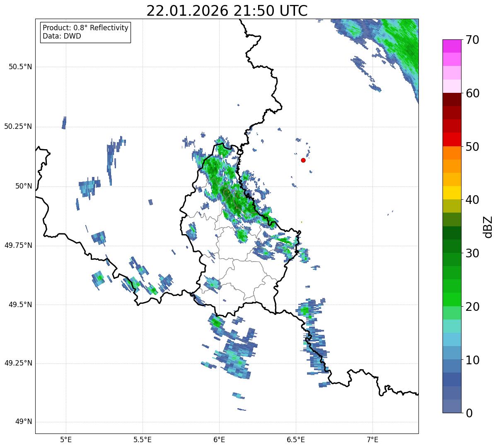Image resolution: width=498 pixels, height=448 pixels.
Task: Click the 6.5°E longitude label
Action: point(296,439)
